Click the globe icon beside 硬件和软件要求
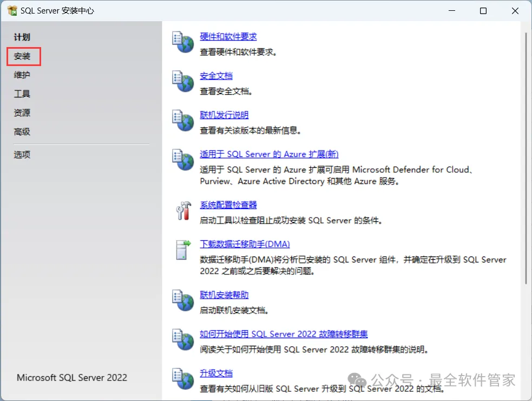This screenshot has height=401, width=532. pyautogui.click(x=183, y=42)
